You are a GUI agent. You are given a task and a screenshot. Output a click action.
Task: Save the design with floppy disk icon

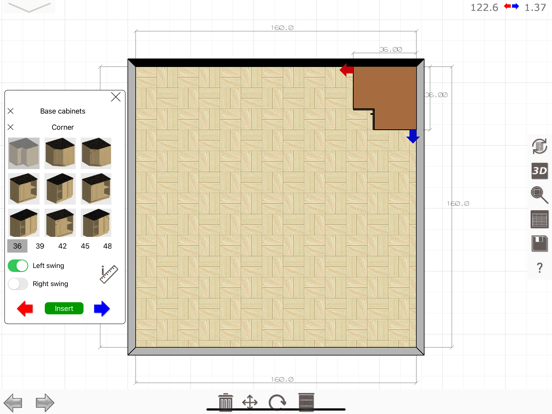tap(539, 244)
